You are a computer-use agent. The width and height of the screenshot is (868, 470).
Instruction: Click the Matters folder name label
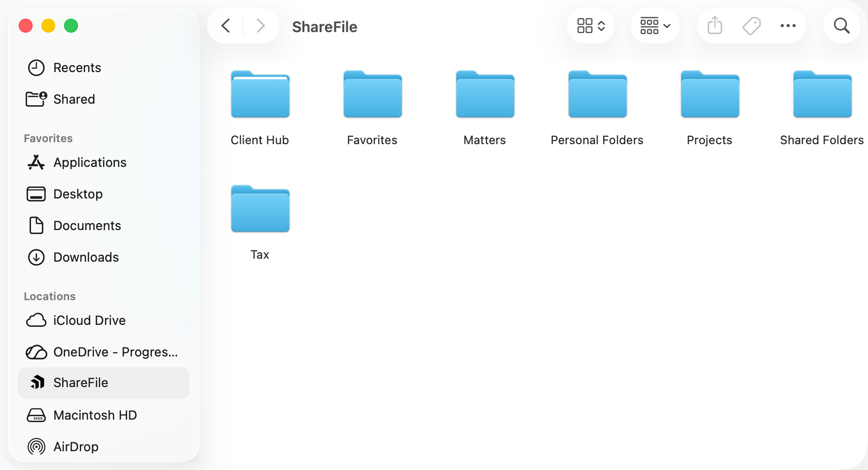click(485, 140)
